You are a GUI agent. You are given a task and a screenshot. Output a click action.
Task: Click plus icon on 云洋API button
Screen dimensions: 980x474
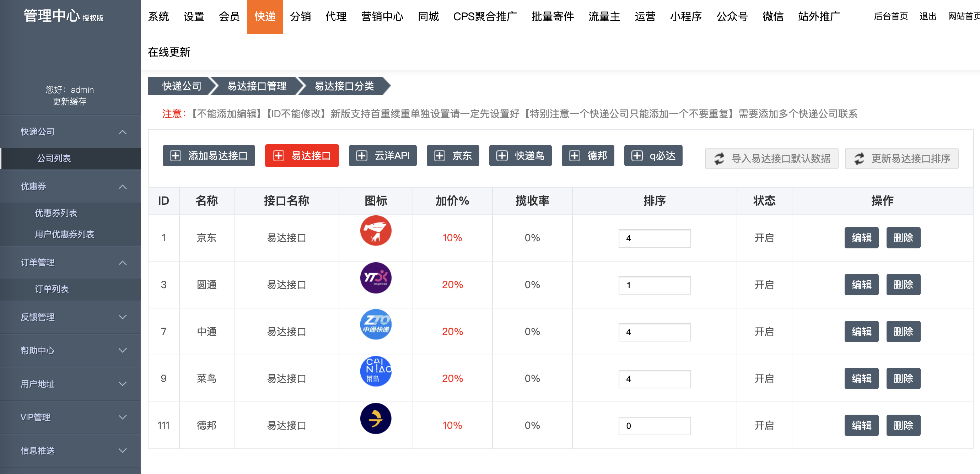coord(361,156)
